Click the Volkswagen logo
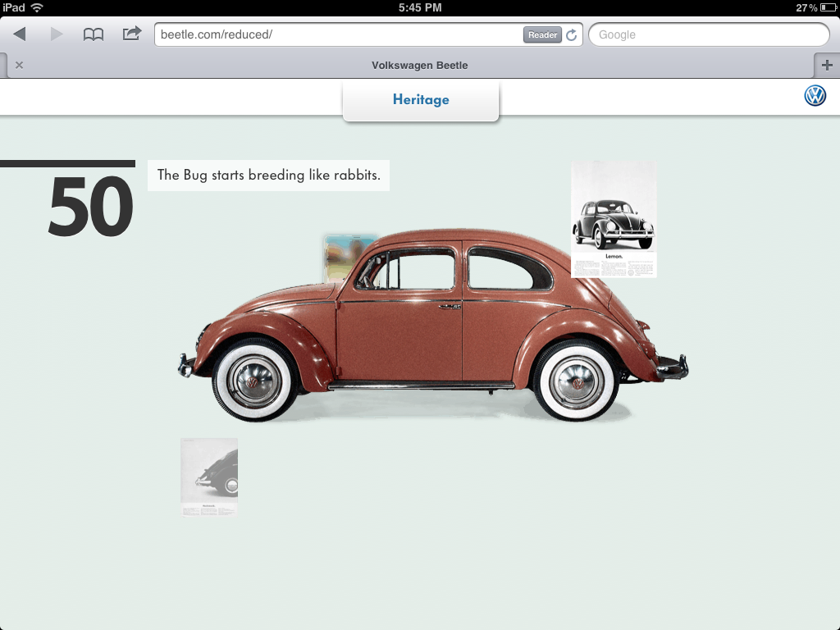Image resolution: width=840 pixels, height=630 pixels. 815,96
